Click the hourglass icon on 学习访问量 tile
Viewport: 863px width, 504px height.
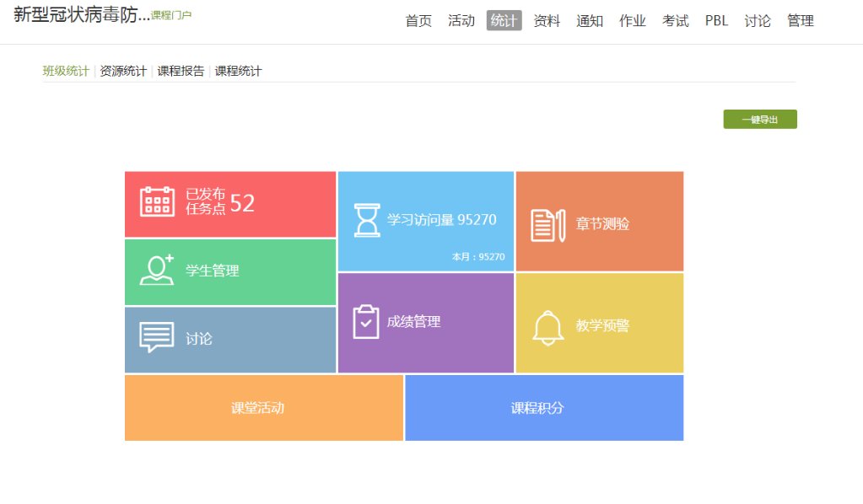click(x=367, y=221)
